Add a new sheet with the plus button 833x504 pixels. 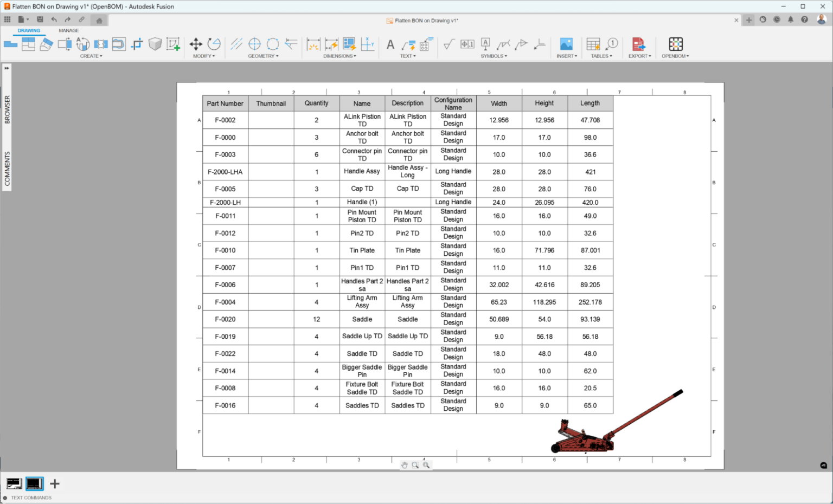pyautogui.click(x=54, y=483)
